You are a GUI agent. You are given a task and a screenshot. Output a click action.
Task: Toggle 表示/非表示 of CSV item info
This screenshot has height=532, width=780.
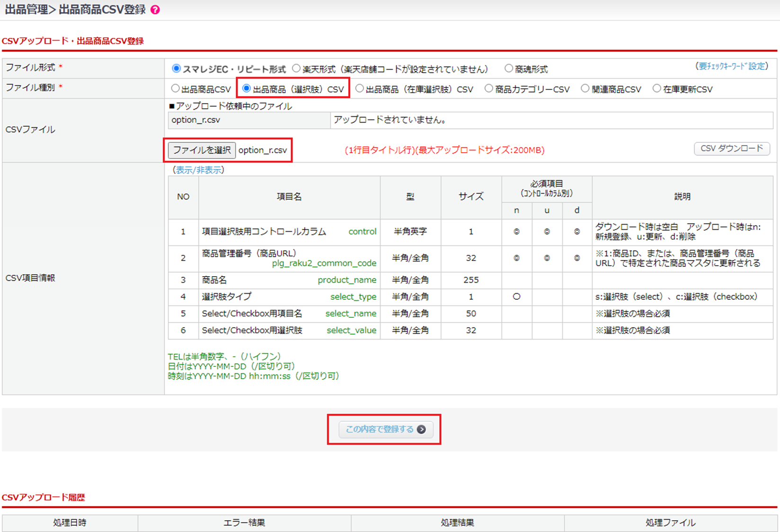(198, 170)
